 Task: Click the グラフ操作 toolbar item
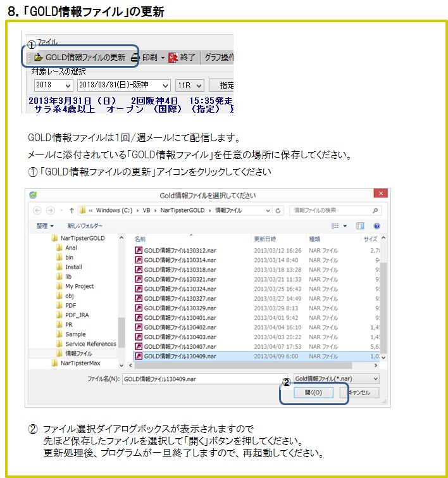click(x=219, y=58)
